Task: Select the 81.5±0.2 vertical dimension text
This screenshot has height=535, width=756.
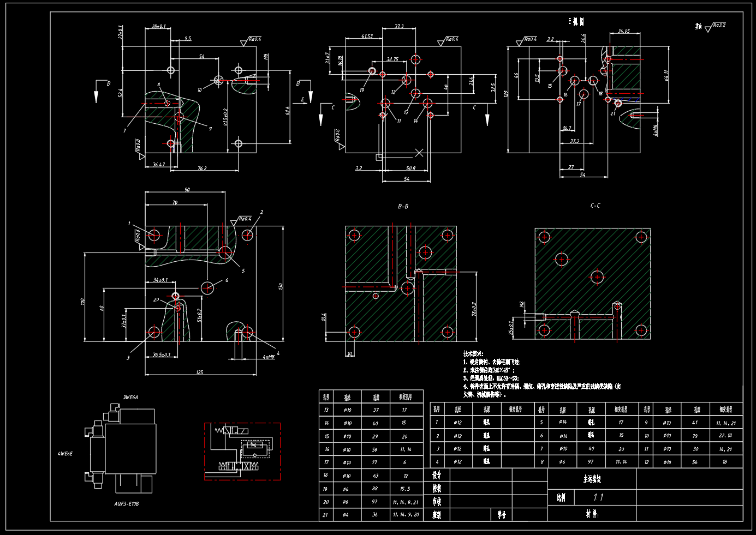Action: point(225,117)
